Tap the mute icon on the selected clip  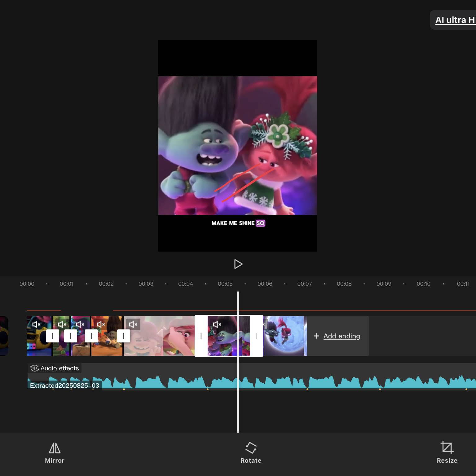tap(217, 324)
